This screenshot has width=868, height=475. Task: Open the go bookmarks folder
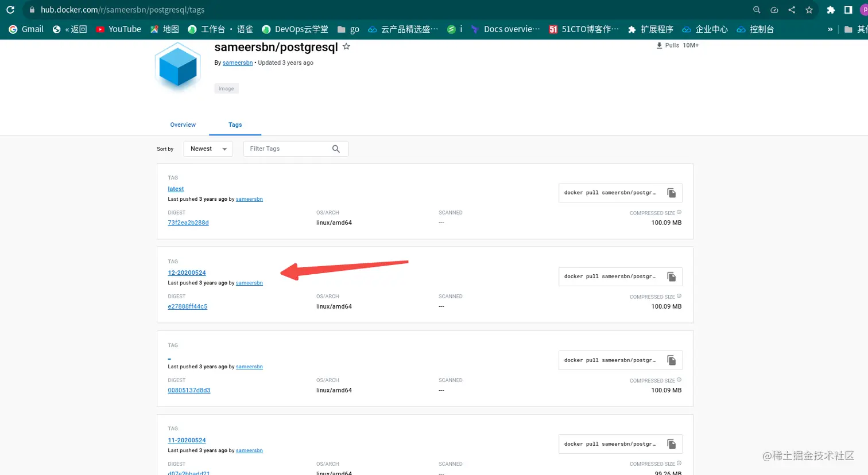348,29
